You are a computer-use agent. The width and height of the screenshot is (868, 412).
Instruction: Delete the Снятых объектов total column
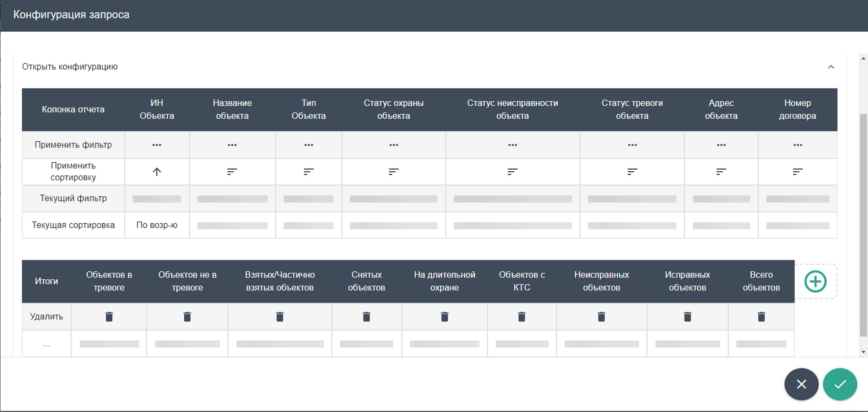pos(366,316)
